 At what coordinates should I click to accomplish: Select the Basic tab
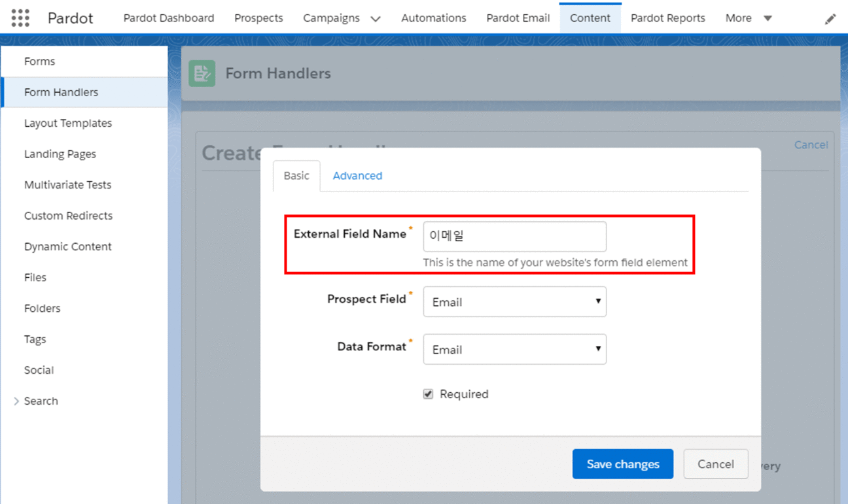pos(296,175)
